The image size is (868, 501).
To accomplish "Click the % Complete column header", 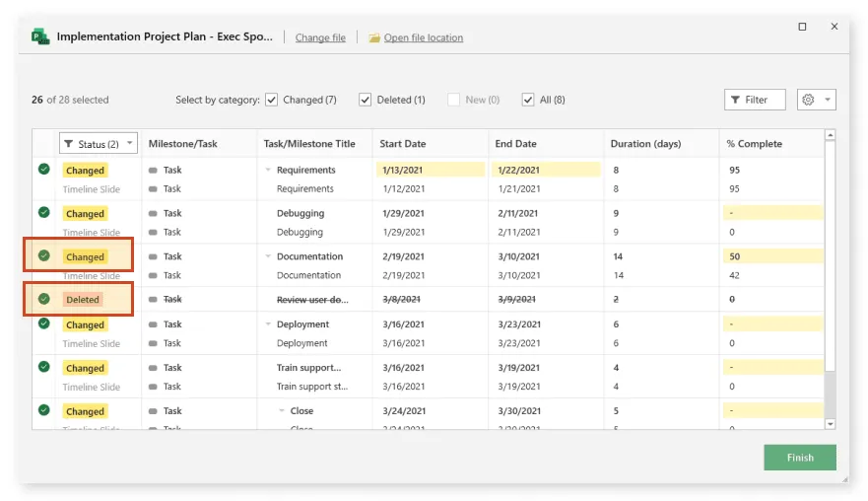I will point(754,144).
